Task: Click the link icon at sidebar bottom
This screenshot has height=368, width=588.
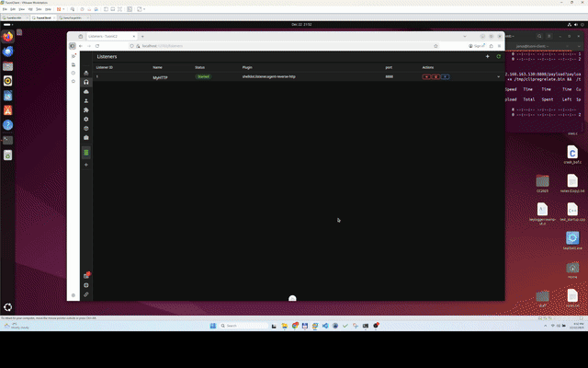Action: 86,294
